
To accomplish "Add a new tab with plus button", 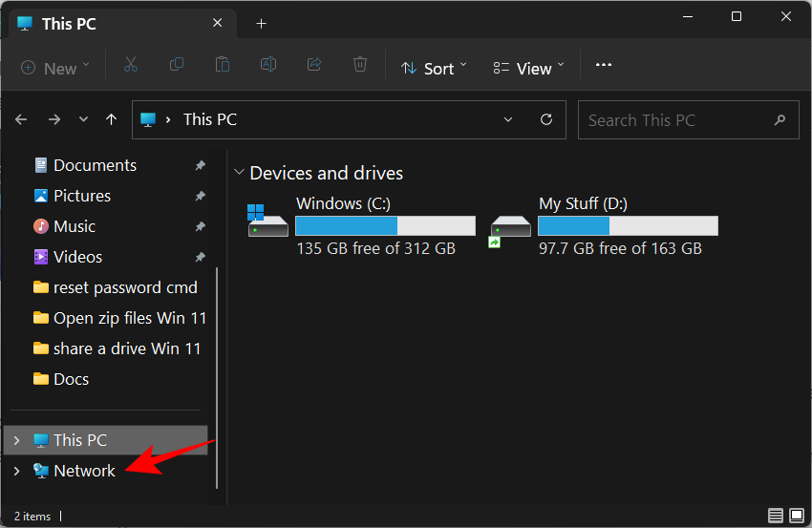I will (262, 23).
